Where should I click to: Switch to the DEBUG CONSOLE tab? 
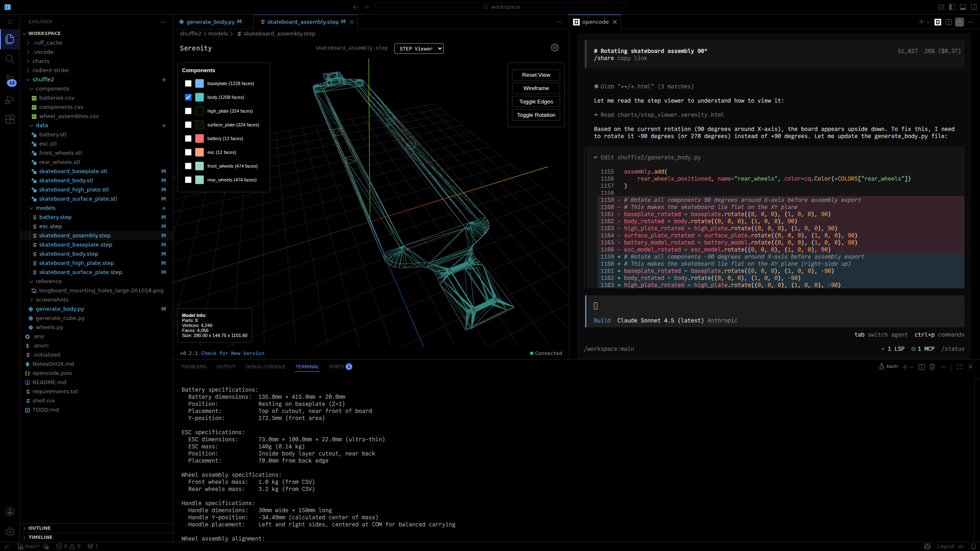pos(265,367)
